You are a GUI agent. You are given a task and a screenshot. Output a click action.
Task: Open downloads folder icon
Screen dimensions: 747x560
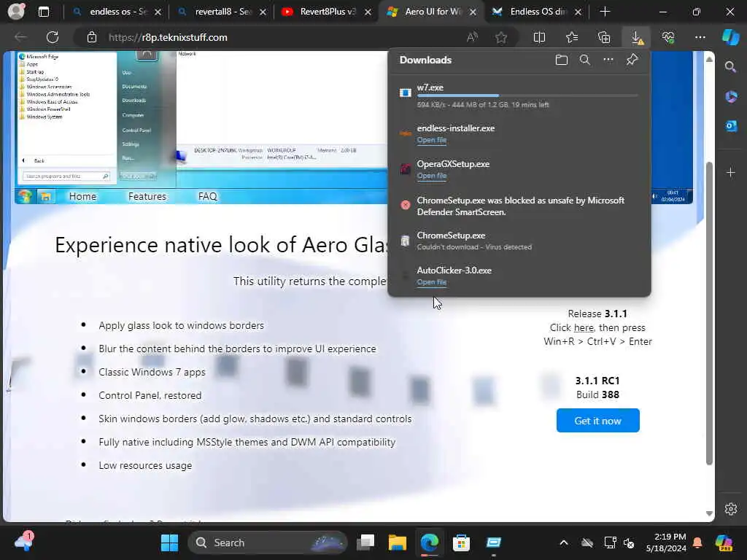562,60
